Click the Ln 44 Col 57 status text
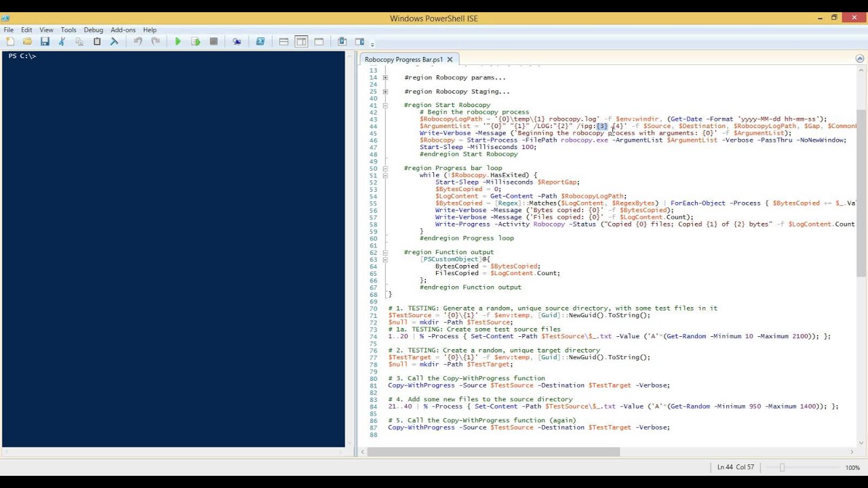868x488 pixels. (x=736, y=468)
